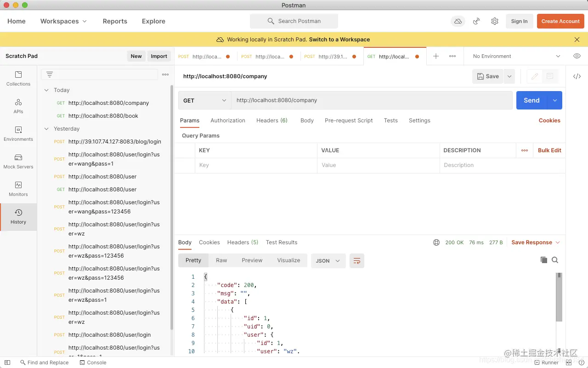Open the Workspaces dropdown
Screen dimensions: 588x368
tap(63, 21)
